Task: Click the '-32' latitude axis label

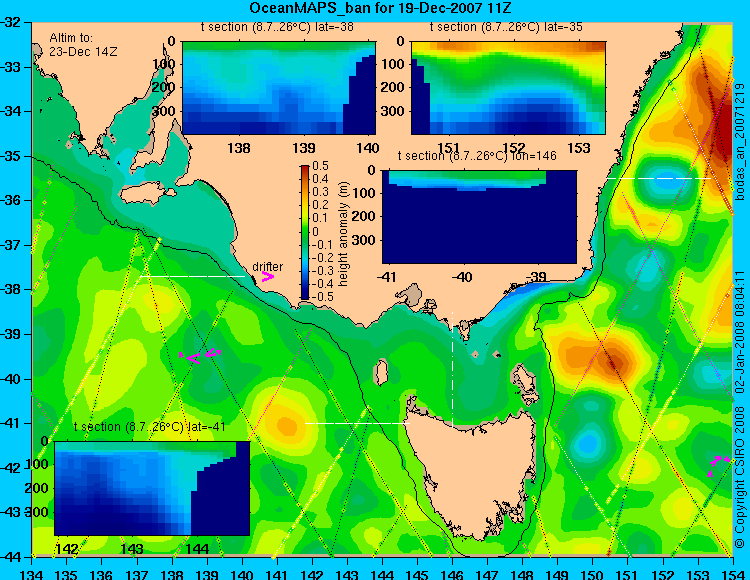Action: (11, 22)
